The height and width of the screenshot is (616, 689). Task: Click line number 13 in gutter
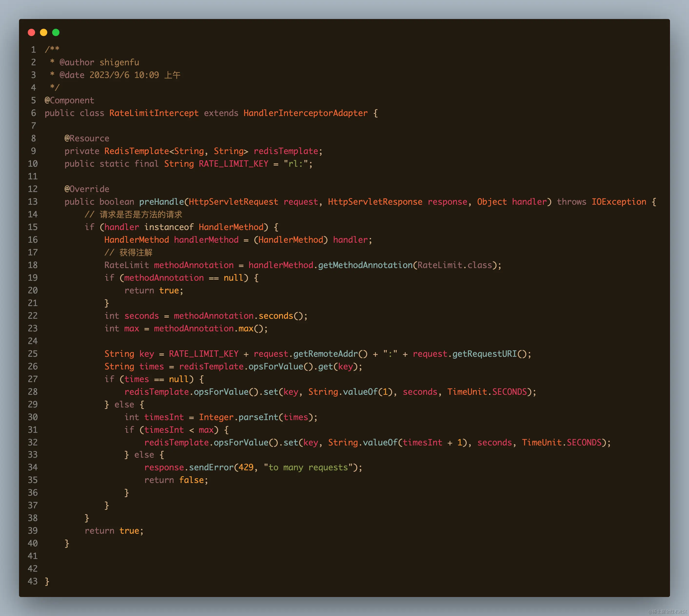[x=33, y=202]
